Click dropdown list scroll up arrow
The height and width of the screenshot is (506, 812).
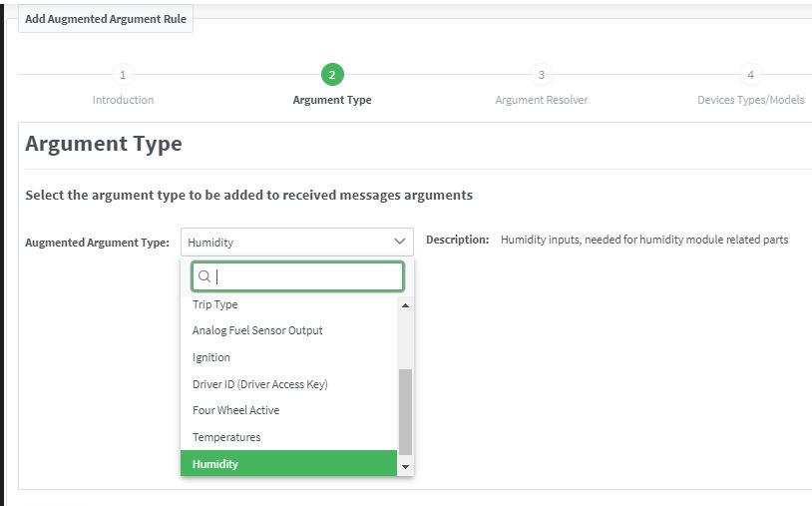[x=405, y=305]
